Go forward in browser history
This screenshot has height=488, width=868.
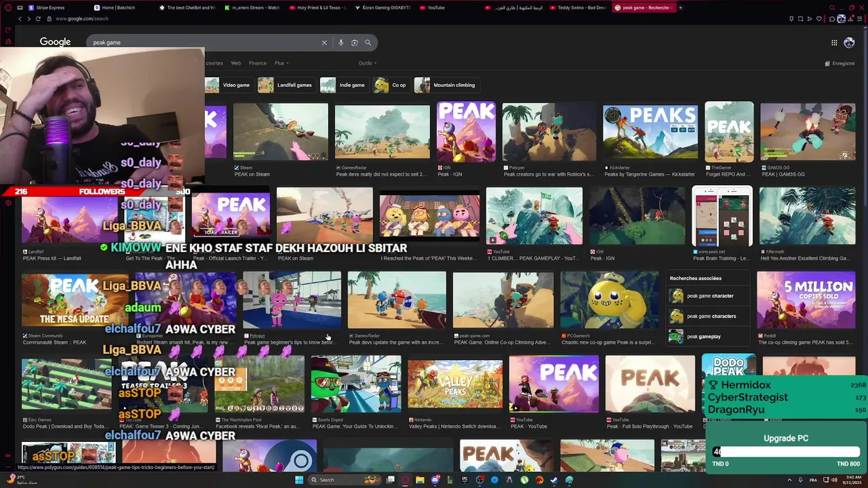[28, 18]
